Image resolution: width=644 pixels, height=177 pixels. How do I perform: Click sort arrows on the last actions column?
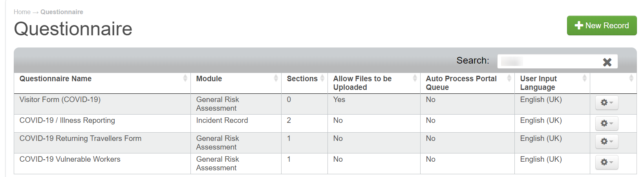[631, 78]
